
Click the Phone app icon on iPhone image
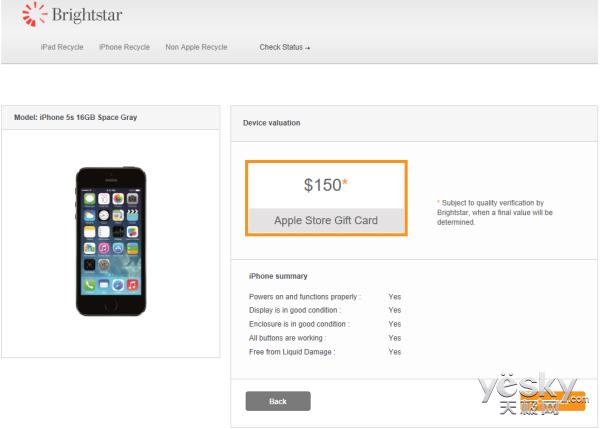tap(90, 285)
